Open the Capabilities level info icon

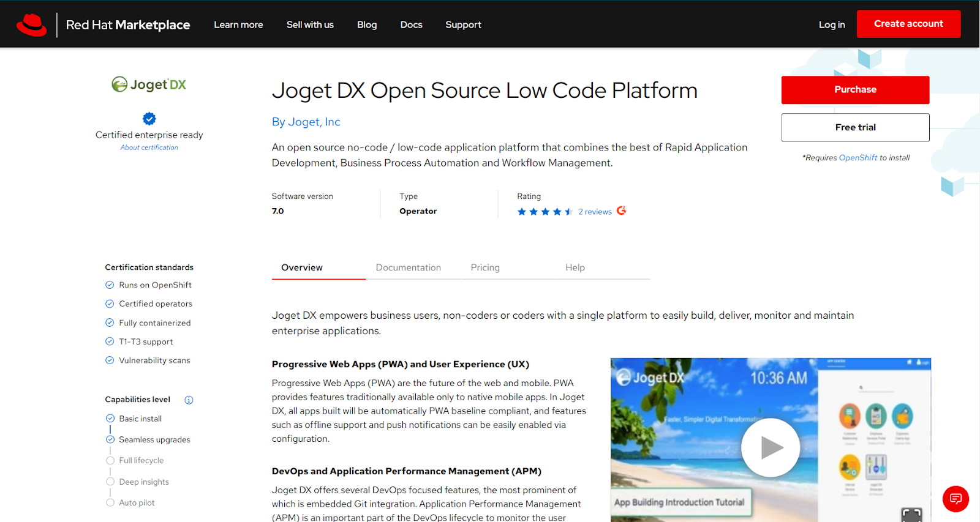[189, 400]
